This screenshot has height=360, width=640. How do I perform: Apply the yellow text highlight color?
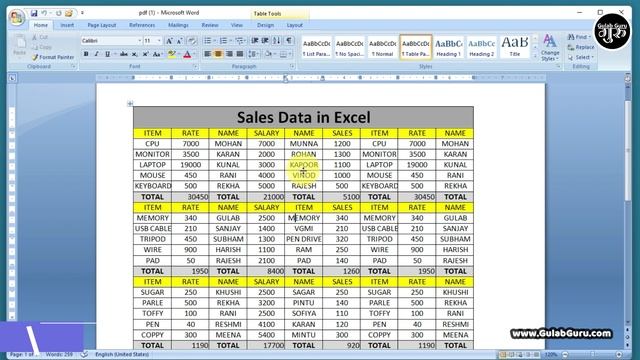(x=171, y=54)
